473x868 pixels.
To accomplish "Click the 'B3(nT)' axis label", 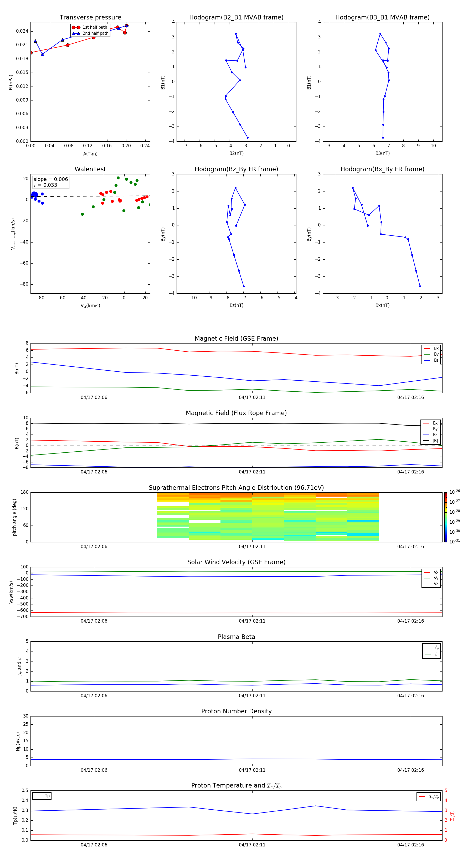I will (x=382, y=153).
